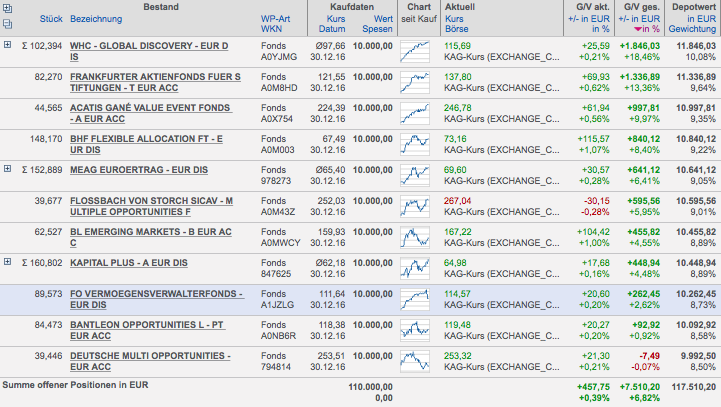Screen dimensions: 721x407
Task: Sort by Gewichtung column header
Action: 692,29
